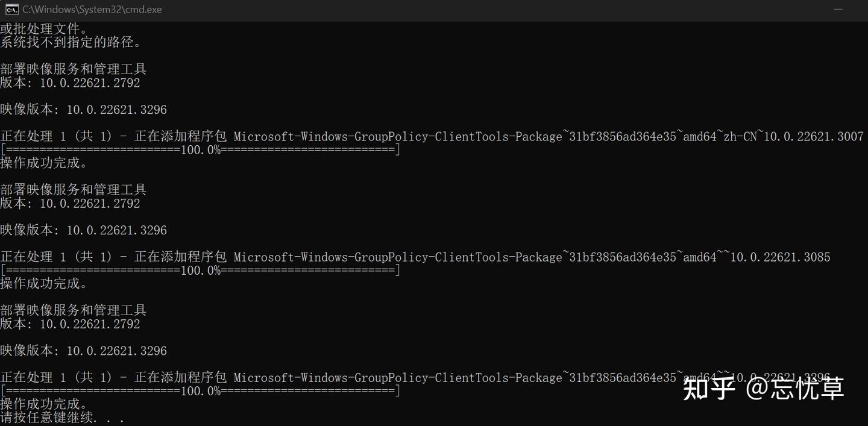This screenshot has width=868, height=426.
Task: Click the @忘忧草 watermark username
Action: (x=795, y=387)
